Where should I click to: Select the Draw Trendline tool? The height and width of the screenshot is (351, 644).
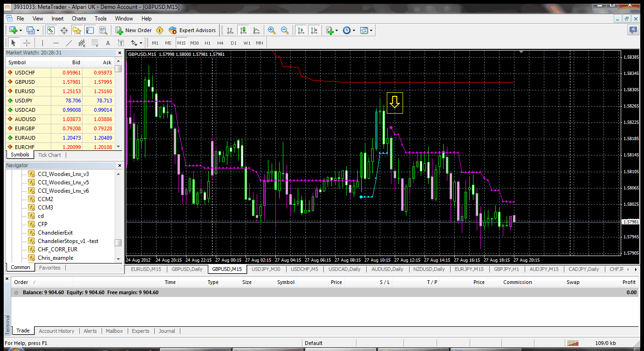[x=69, y=43]
